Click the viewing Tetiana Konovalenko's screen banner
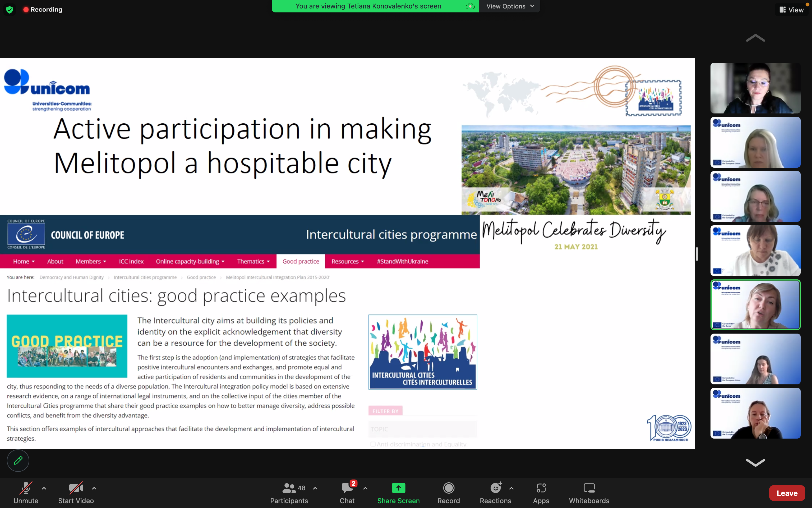Image resolution: width=812 pixels, height=508 pixels. pos(375,6)
